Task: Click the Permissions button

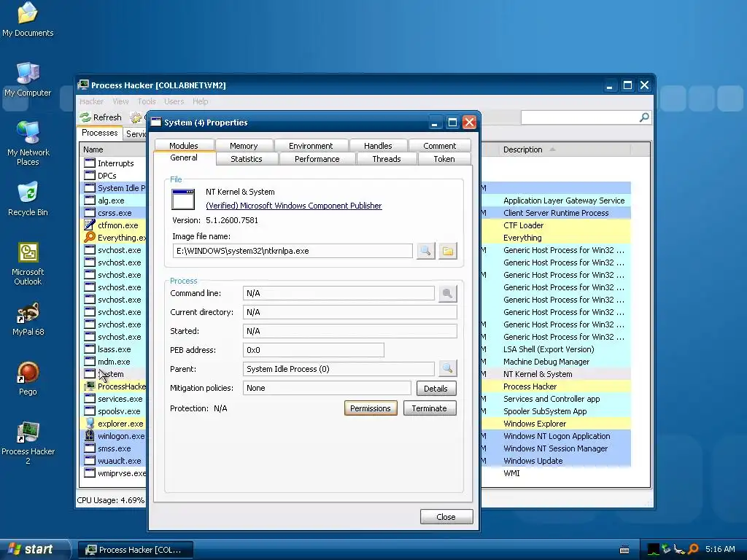Action: 370,408
